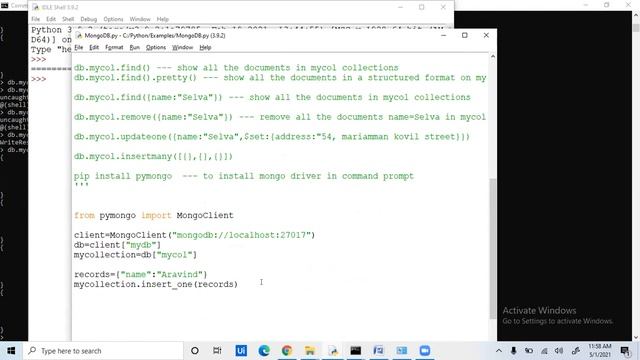Click the editor scroll up arrow

click(493, 57)
